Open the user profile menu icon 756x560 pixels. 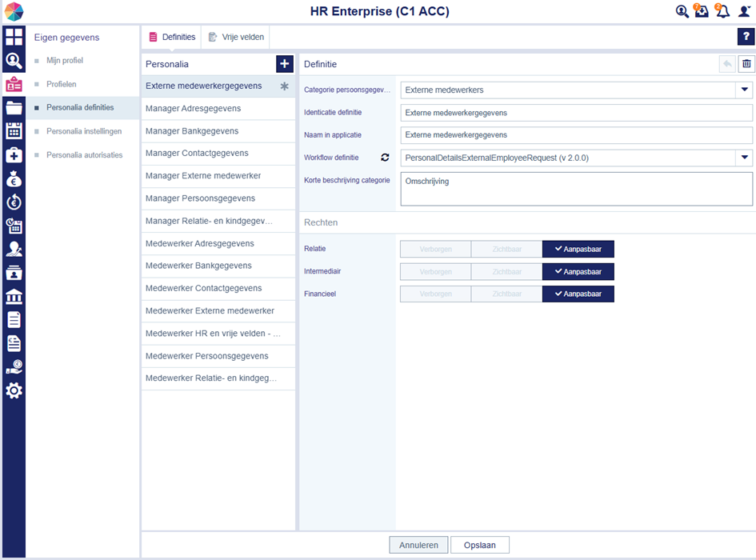745,11
